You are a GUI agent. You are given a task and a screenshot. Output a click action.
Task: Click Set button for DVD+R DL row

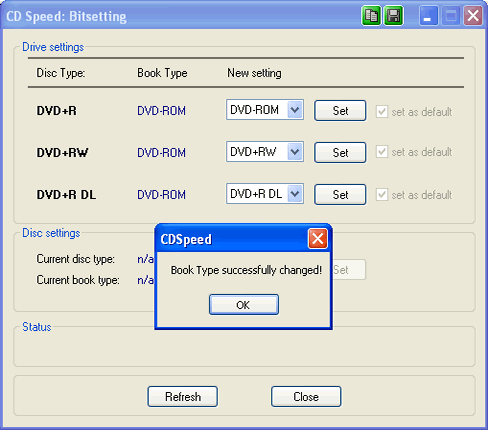click(340, 195)
